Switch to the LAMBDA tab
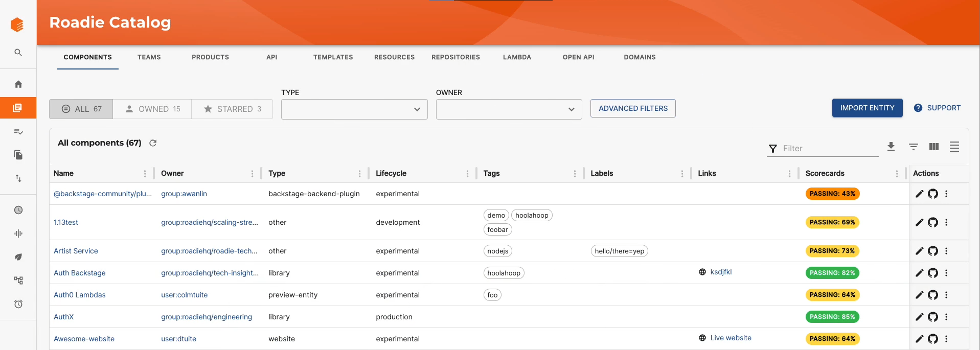The height and width of the screenshot is (350, 980). tap(517, 57)
